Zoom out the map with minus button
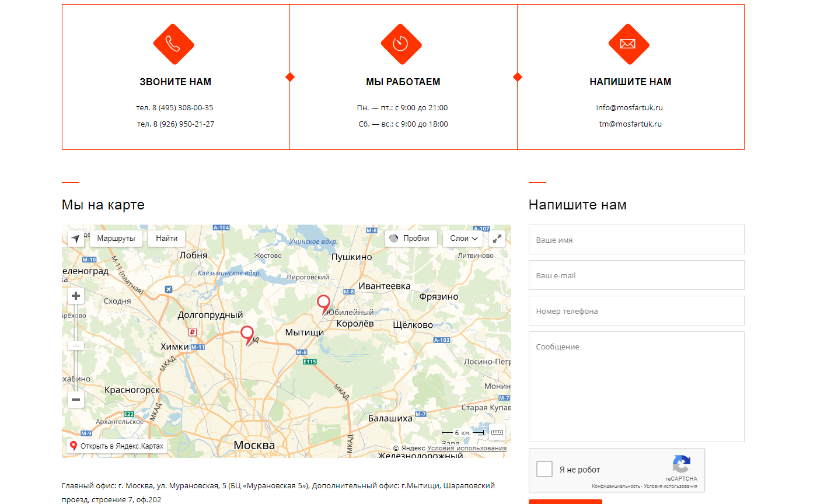 pyautogui.click(x=76, y=400)
